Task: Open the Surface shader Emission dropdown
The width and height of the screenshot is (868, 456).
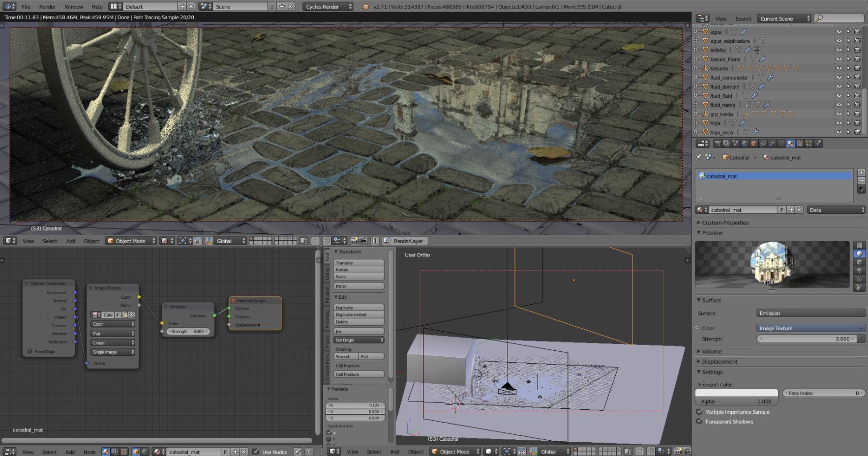Action: [810, 313]
